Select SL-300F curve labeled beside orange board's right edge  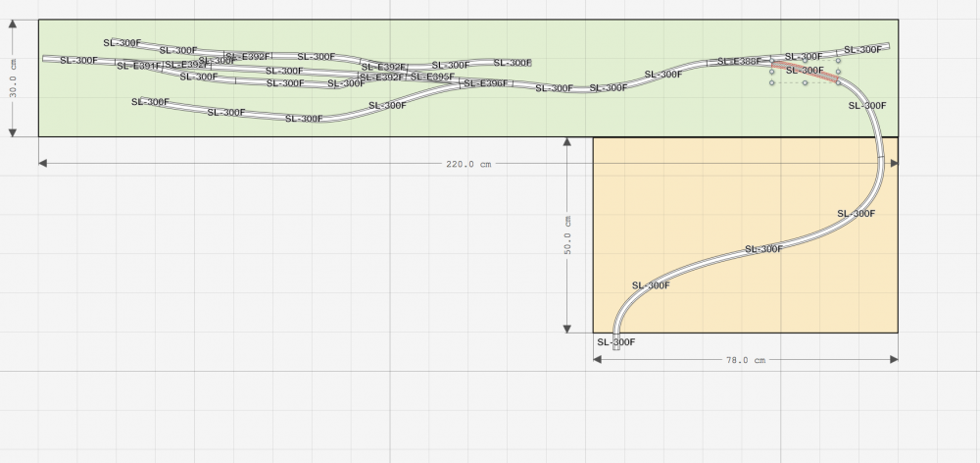[856, 214]
